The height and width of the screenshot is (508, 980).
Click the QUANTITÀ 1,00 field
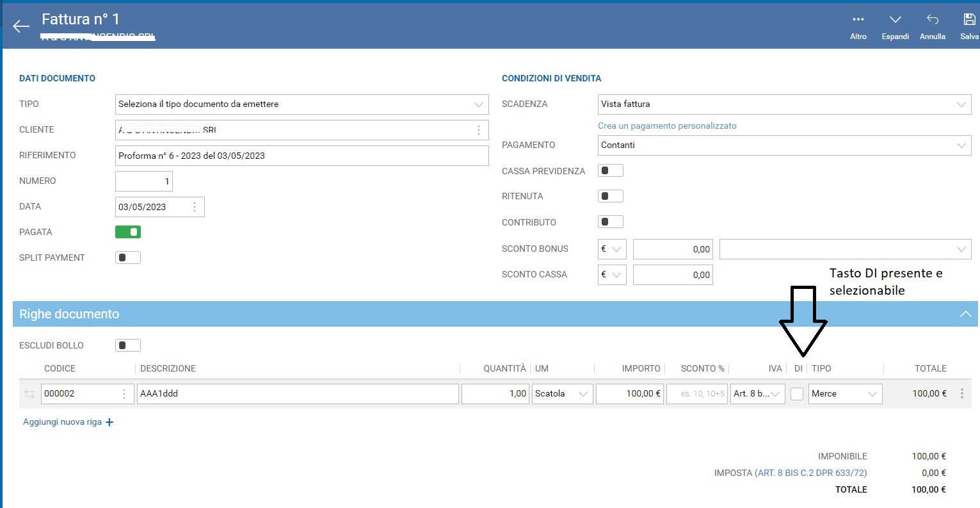(x=495, y=394)
